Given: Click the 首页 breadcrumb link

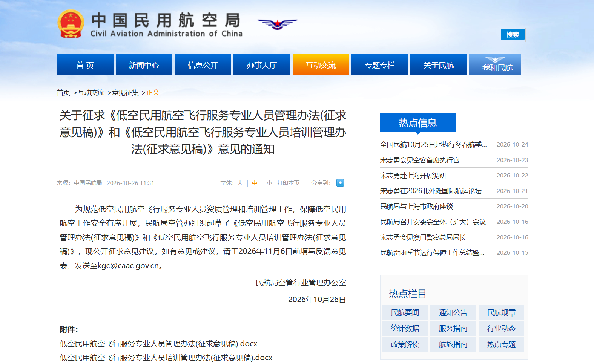Looking at the screenshot, I should click(x=63, y=93).
